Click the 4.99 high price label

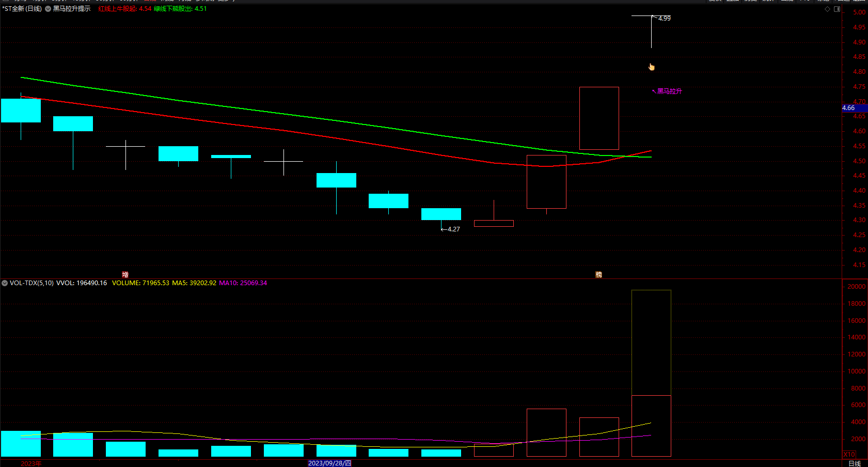pos(665,19)
